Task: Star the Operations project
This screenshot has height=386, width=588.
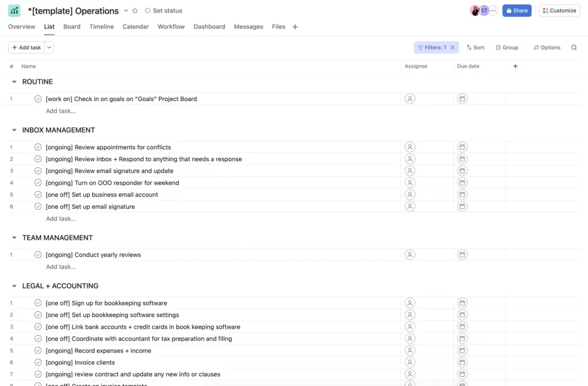Action: (x=134, y=10)
